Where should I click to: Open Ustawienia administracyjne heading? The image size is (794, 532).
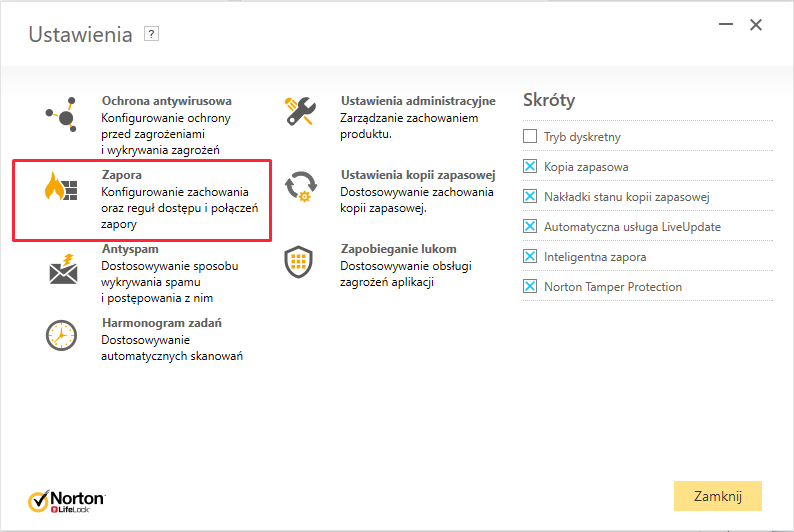pos(418,101)
